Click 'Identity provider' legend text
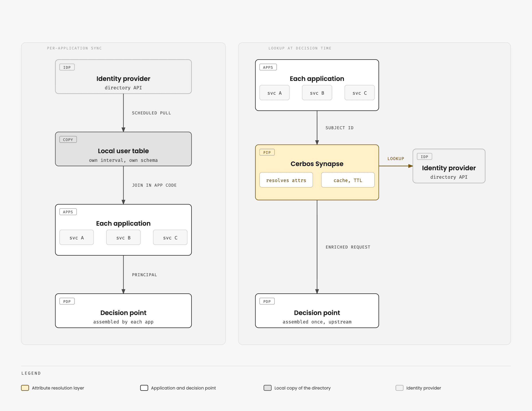Viewport: 532px width, 411px height. [424, 388]
